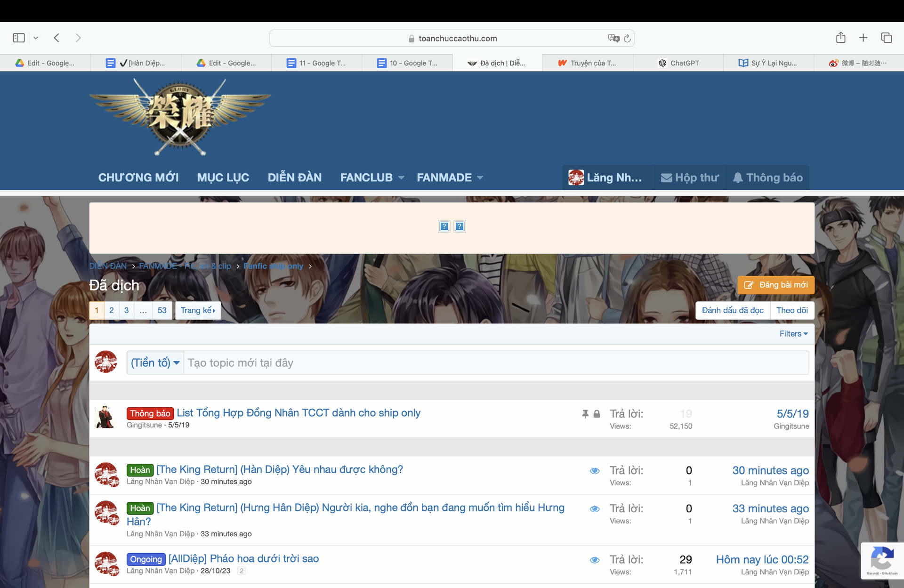Toggle the Safari sidebar button

click(x=19, y=38)
